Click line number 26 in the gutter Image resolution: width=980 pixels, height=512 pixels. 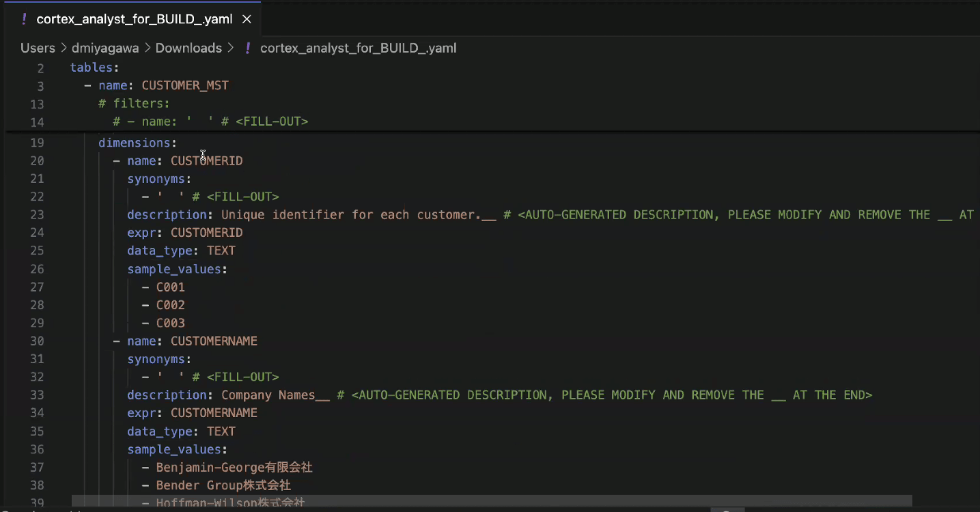point(37,269)
